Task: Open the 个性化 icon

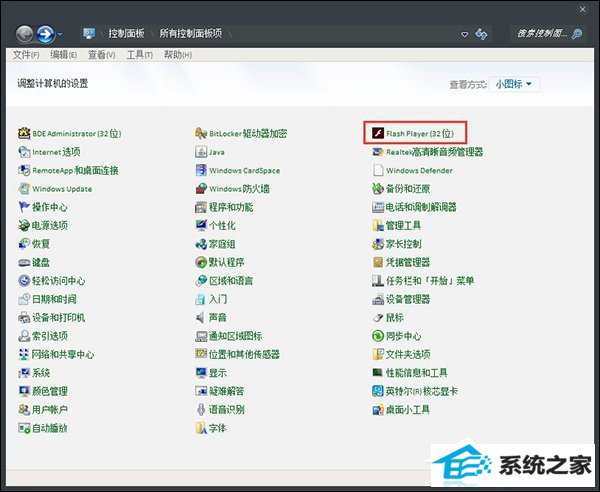Action: click(x=201, y=225)
